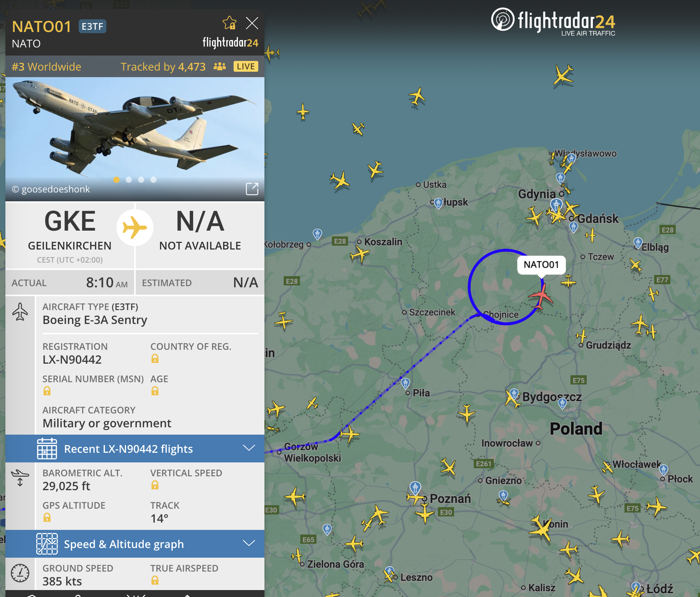Viewport: 700px width, 597px height.
Task: Click the lock under Serial Number (MSN)
Action: [47, 391]
